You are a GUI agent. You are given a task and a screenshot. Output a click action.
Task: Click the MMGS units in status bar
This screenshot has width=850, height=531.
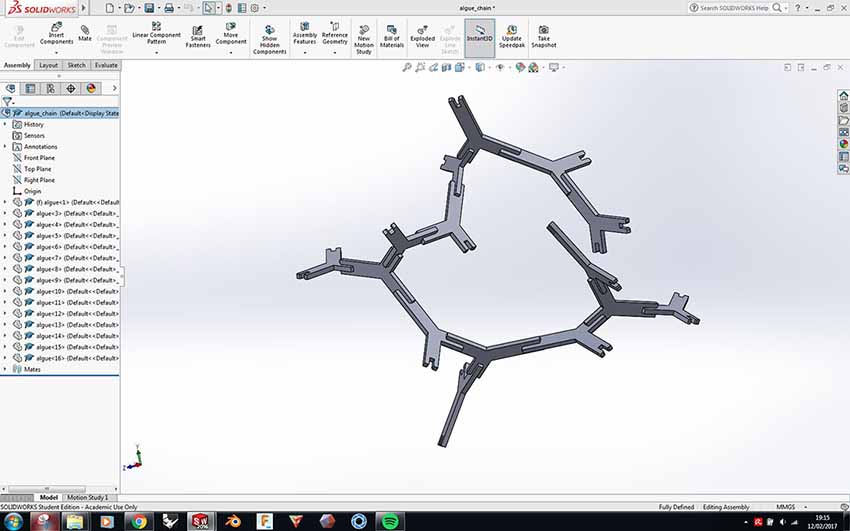click(785, 507)
